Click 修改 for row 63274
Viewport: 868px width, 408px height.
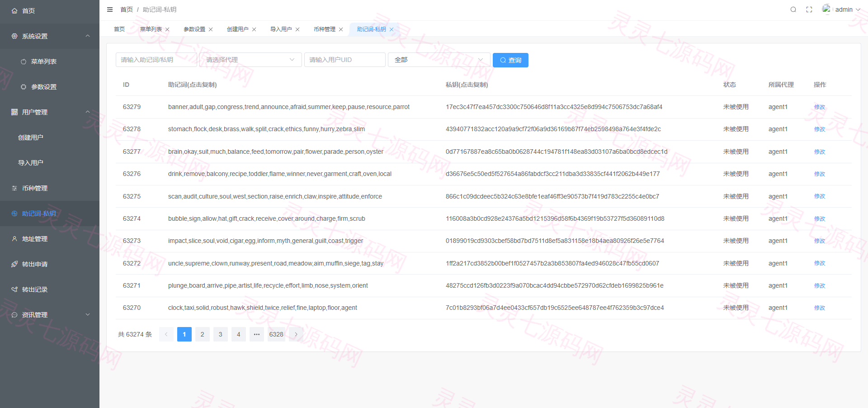pyautogui.click(x=820, y=219)
